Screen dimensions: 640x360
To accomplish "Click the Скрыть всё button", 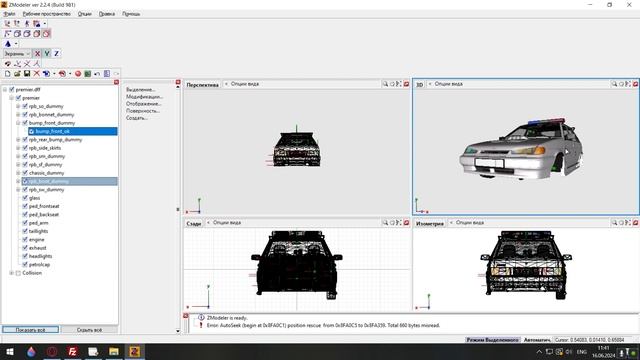I will coord(89,329).
